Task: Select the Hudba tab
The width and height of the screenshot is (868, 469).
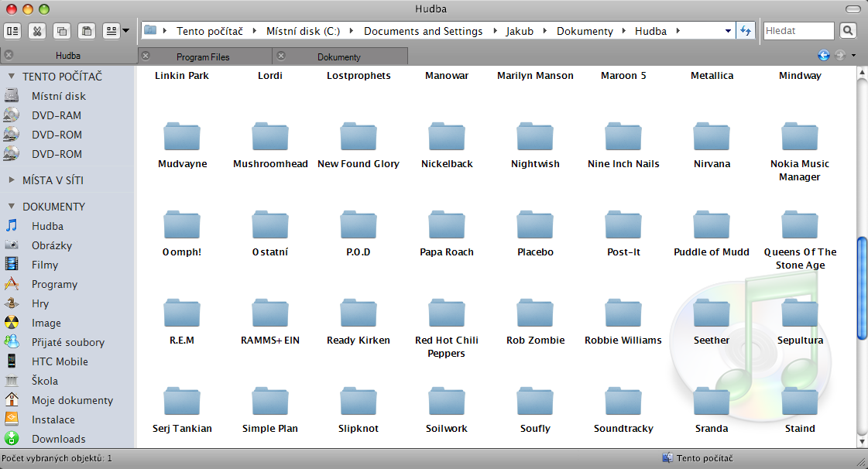Action: 68,55
